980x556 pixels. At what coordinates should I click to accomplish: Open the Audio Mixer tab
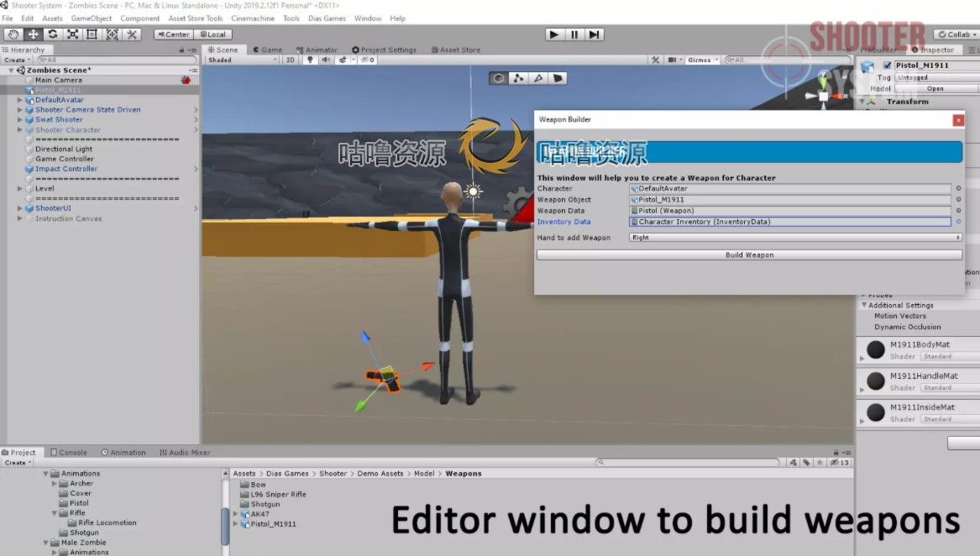(185, 452)
